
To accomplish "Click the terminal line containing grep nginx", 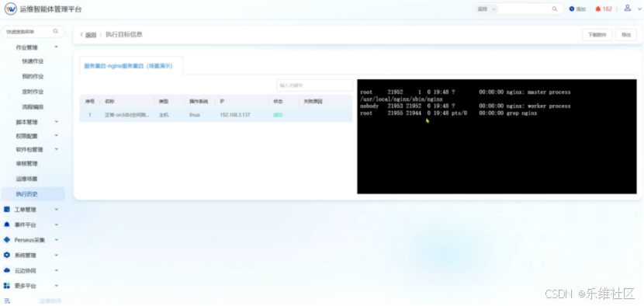I will [x=448, y=113].
